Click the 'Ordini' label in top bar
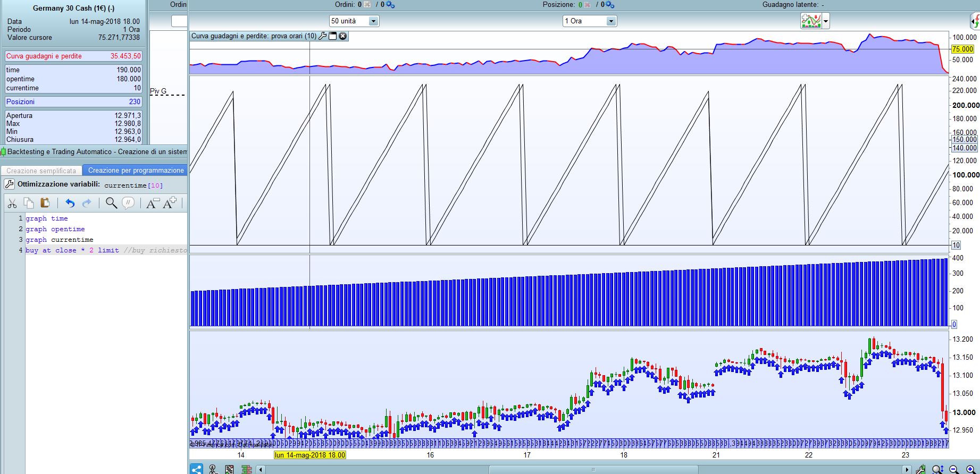Image resolution: width=980 pixels, height=474 pixels. [x=345, y=5]
